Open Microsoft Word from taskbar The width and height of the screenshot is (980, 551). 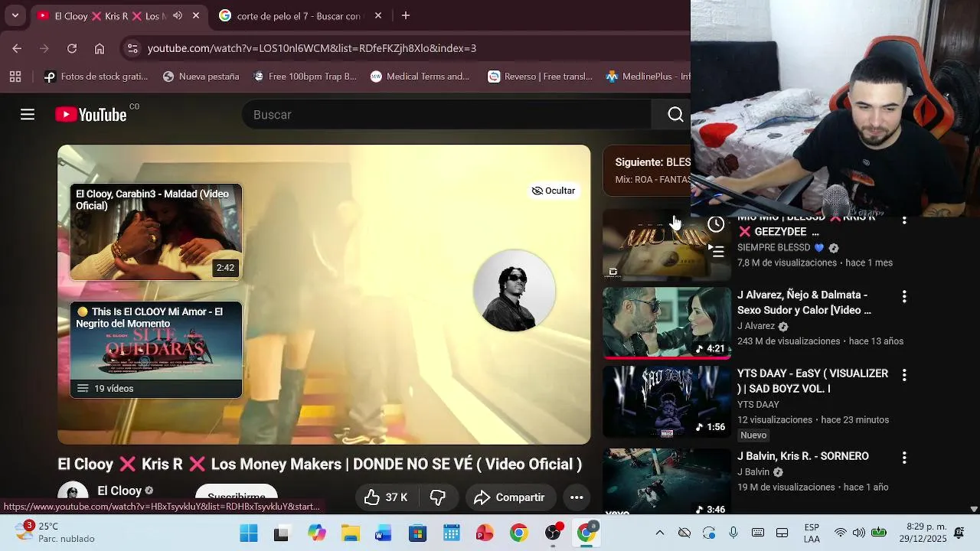(384, 533)
